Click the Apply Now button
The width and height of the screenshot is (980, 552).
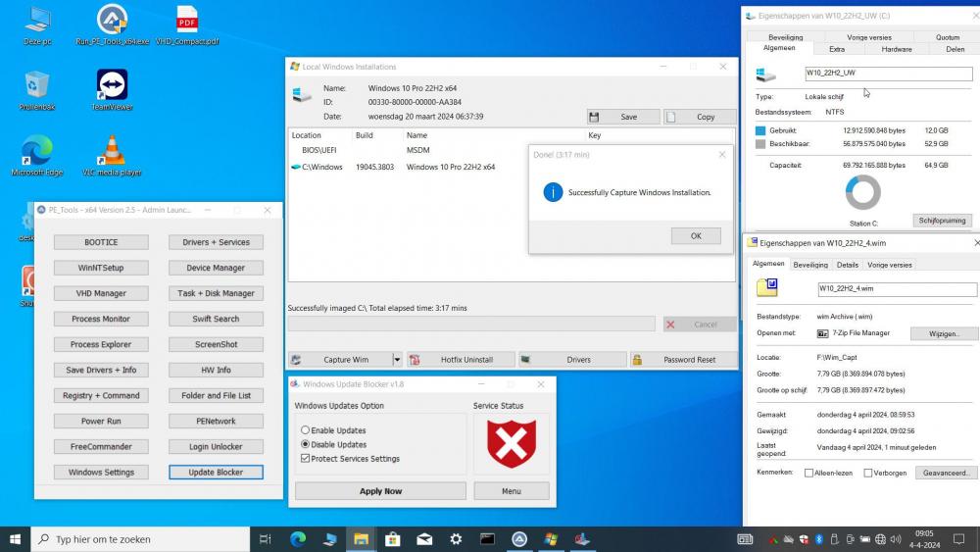[x=380, y=491]
